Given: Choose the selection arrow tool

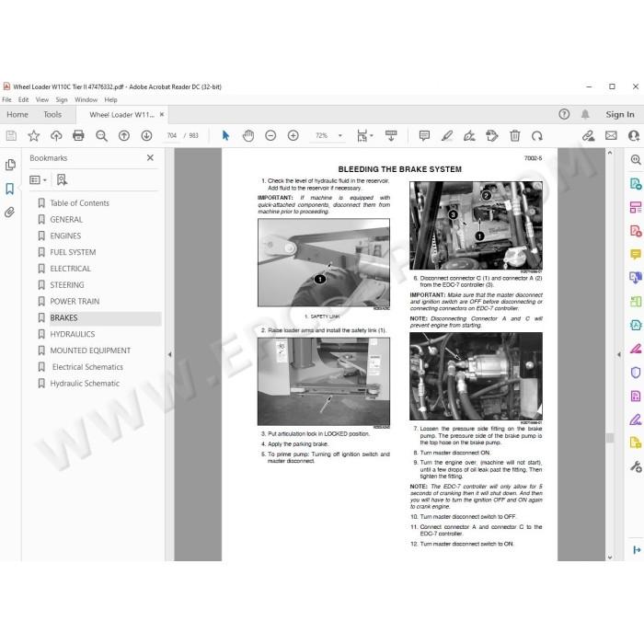Looking at the screenshot, I should [x=225, y=135].
